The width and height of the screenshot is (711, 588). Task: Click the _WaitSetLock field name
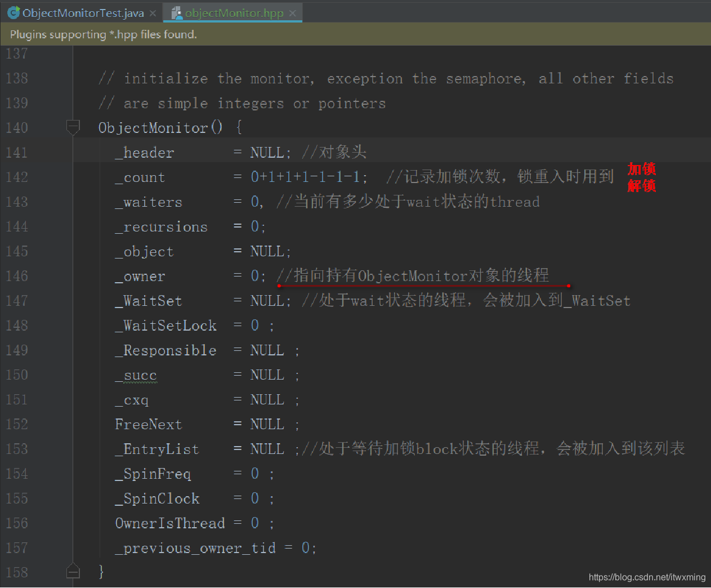[x=166, y=326]
